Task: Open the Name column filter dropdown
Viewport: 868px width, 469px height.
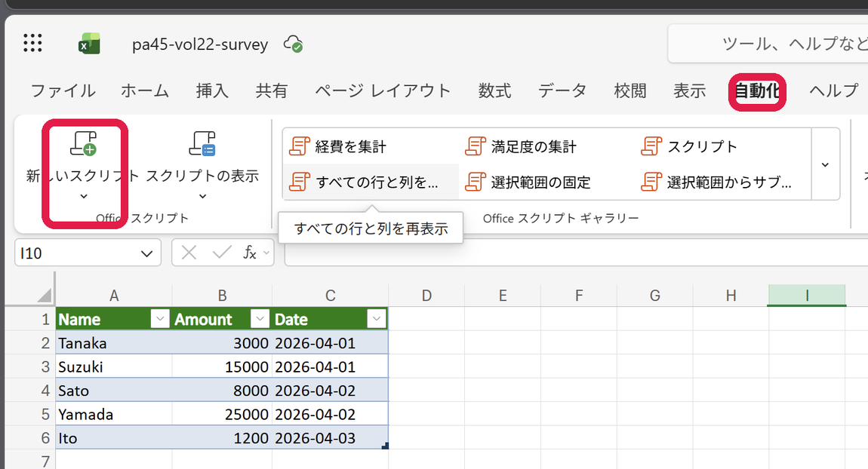Action: [160, 318]
